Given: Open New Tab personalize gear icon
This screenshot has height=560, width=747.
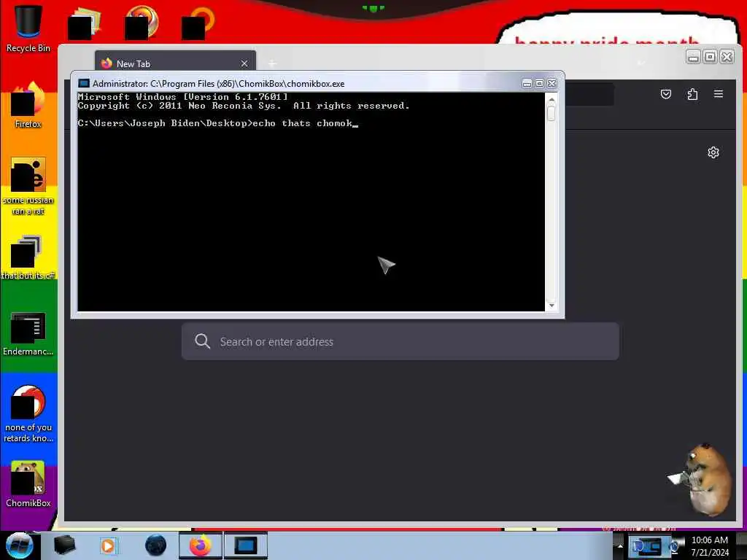Looking at the screenshot, I should pos(713,152).
